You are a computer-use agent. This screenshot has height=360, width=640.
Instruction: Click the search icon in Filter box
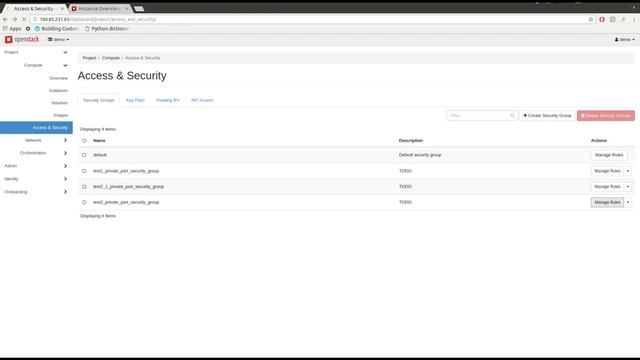pyautogui.click(x=512, y=116)
